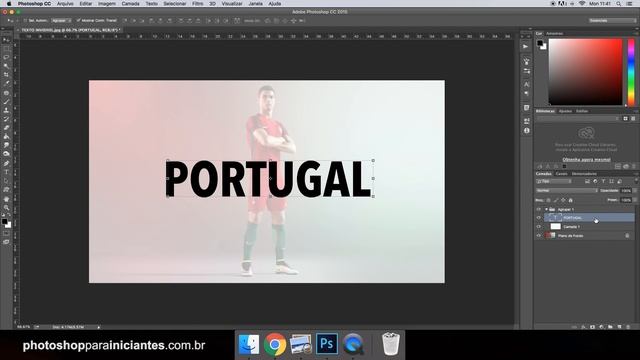Collapse the Agrupar 1 group arrow
This screenshot has height=360, width=640.
coord(546,209)
